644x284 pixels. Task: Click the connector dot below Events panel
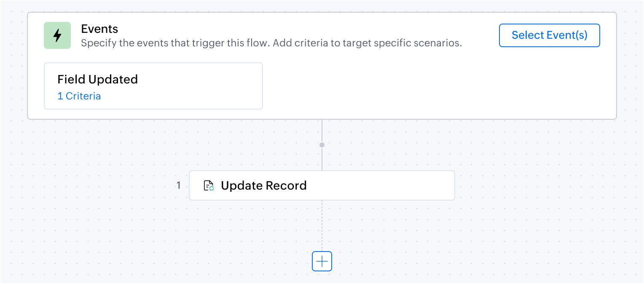tap(322, 145)
